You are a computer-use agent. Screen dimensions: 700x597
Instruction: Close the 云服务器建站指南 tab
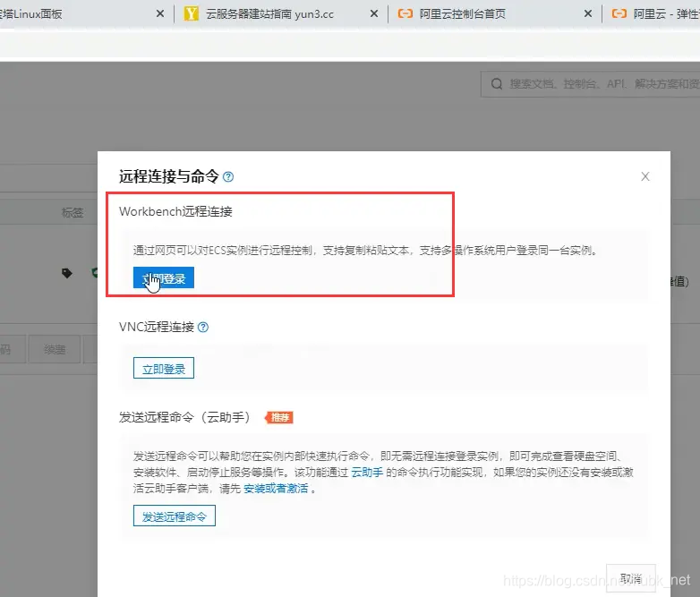374,13
